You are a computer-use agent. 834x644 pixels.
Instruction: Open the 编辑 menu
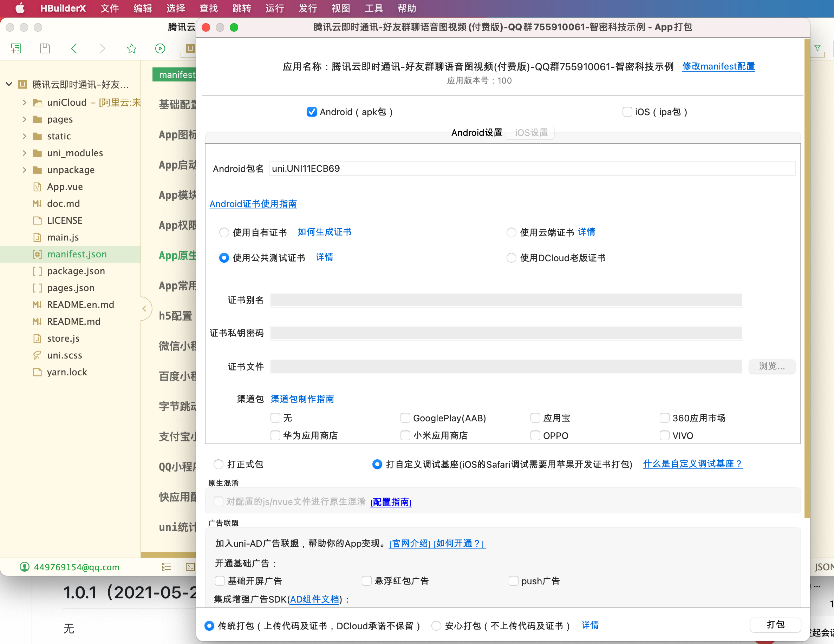(x=143, y=8)
